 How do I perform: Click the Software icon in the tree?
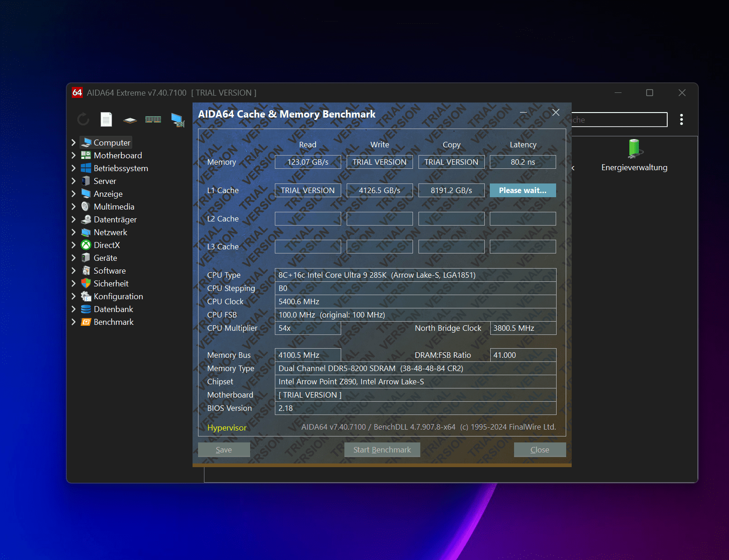pyautogui.click(x=86, y=271)
